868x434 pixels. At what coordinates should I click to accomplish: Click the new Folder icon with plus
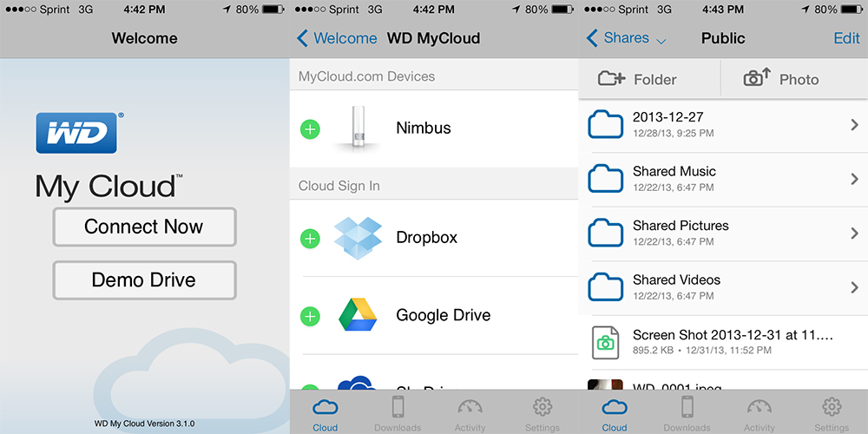[x=611, y=79]
